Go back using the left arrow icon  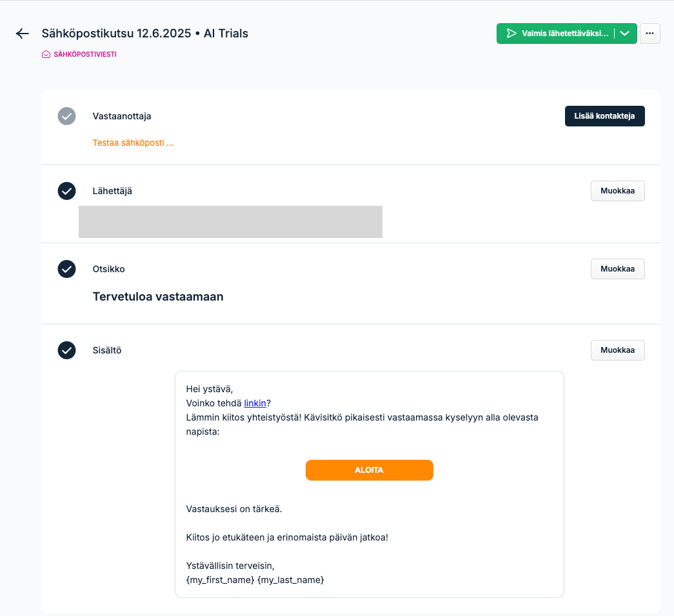click(23, 34)
